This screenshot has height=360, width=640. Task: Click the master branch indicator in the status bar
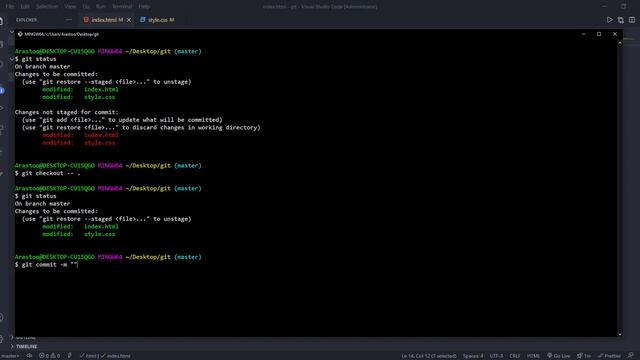tap(10, 356)
